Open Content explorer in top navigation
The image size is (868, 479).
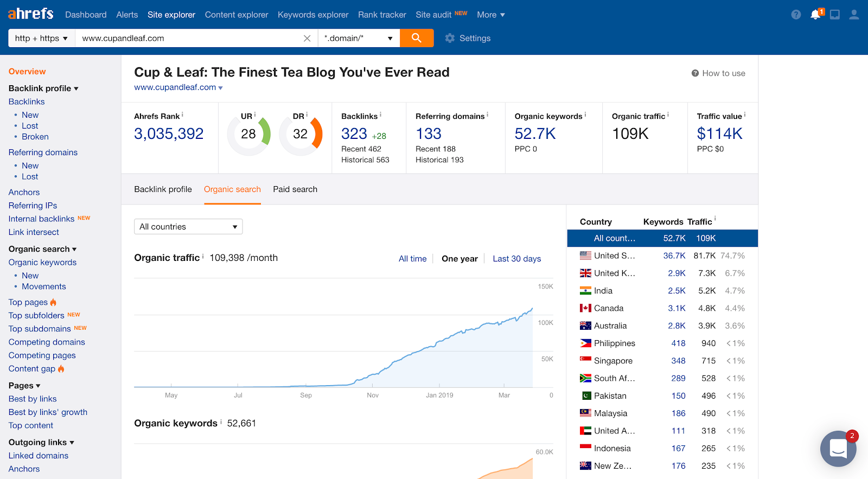pos(237,15)
